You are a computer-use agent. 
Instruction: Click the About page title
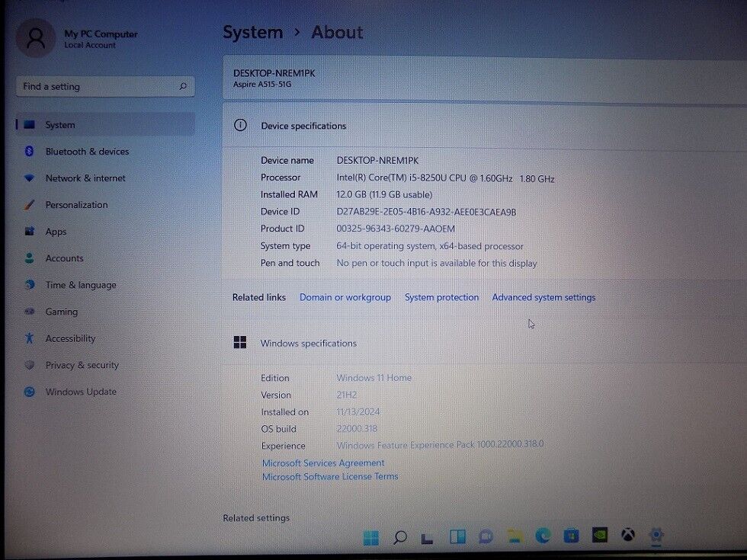coord(337,32)
